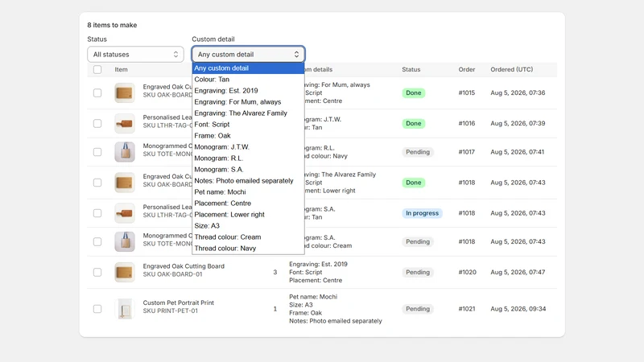This screenshot has height=362, width=644.
Task: Choose Engraving: Est. 2019 option
Action: tap(248, 91)
